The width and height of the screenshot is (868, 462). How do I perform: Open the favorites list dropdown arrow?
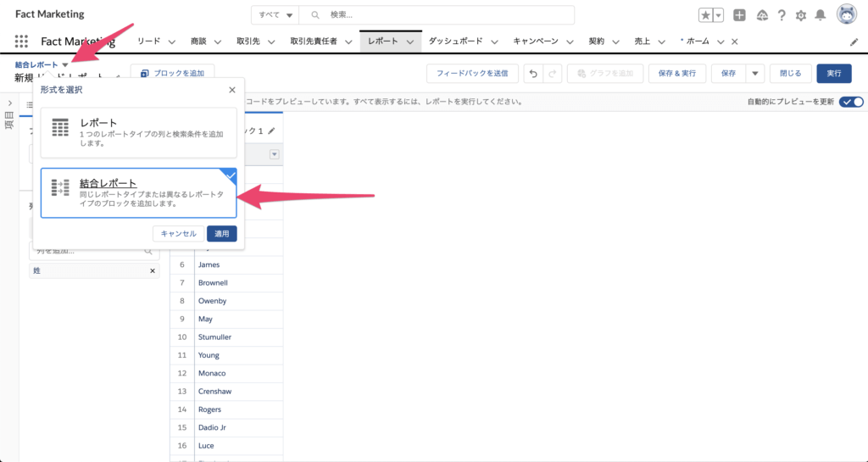(718, 15)
